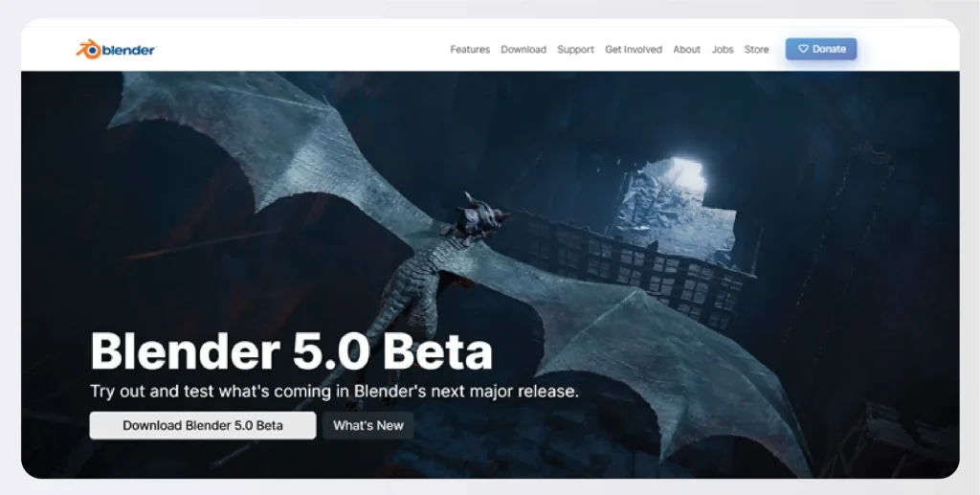
Task: Click the heart icon on Donate
Action: [803, 49]
